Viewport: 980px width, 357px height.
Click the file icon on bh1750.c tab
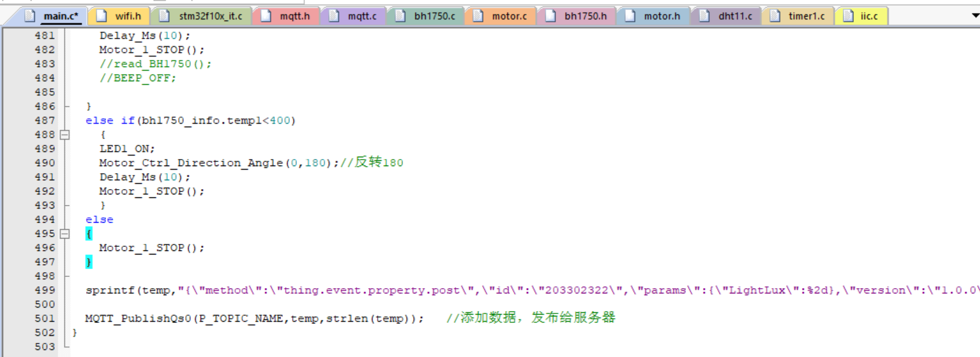click(400, 16)
